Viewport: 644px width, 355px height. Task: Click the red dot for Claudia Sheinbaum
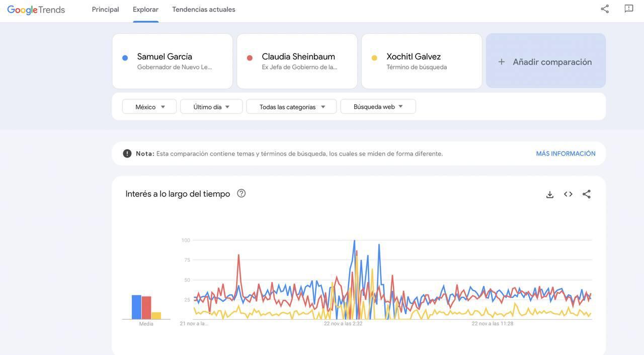pos(248,56)
